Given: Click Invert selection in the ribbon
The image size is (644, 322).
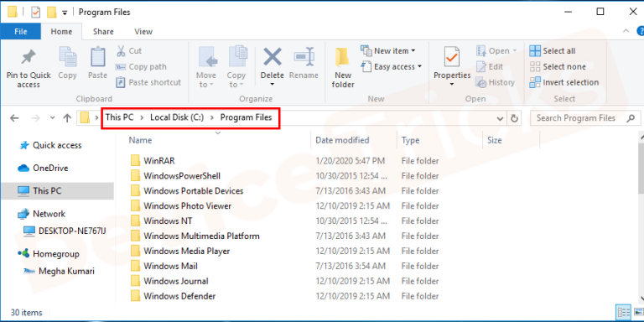Looking at the screenshot, I should [563, 82].
